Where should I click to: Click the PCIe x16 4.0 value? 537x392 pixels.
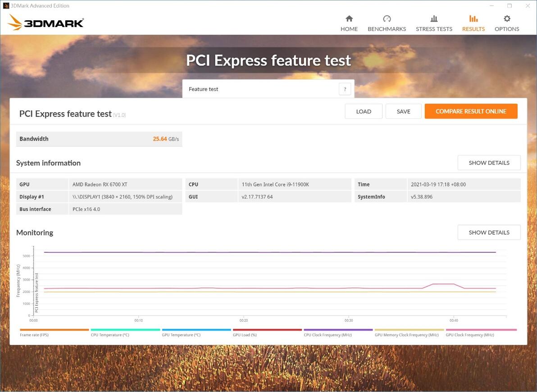(x=86, y=209)
